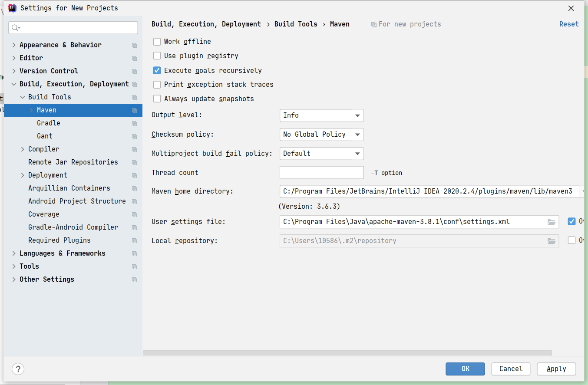588x385 pixels.
Task: Click folder icon in User settings file field
Action: (552, 222)
